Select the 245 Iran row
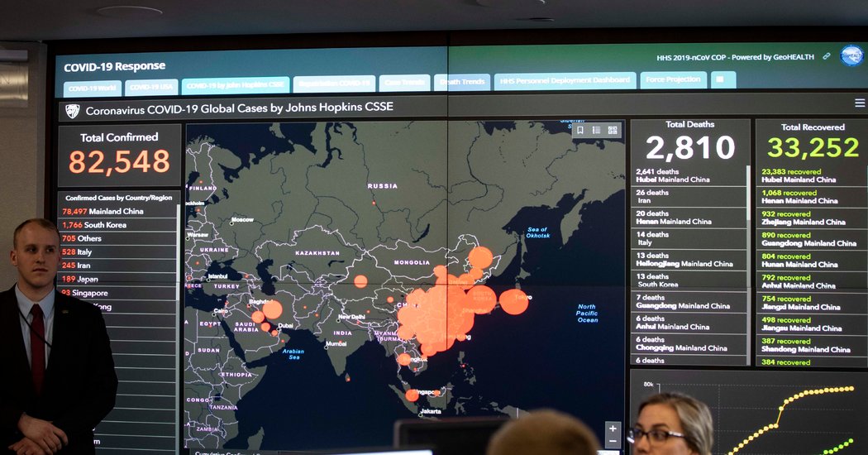868x455 pixels. 117,266
